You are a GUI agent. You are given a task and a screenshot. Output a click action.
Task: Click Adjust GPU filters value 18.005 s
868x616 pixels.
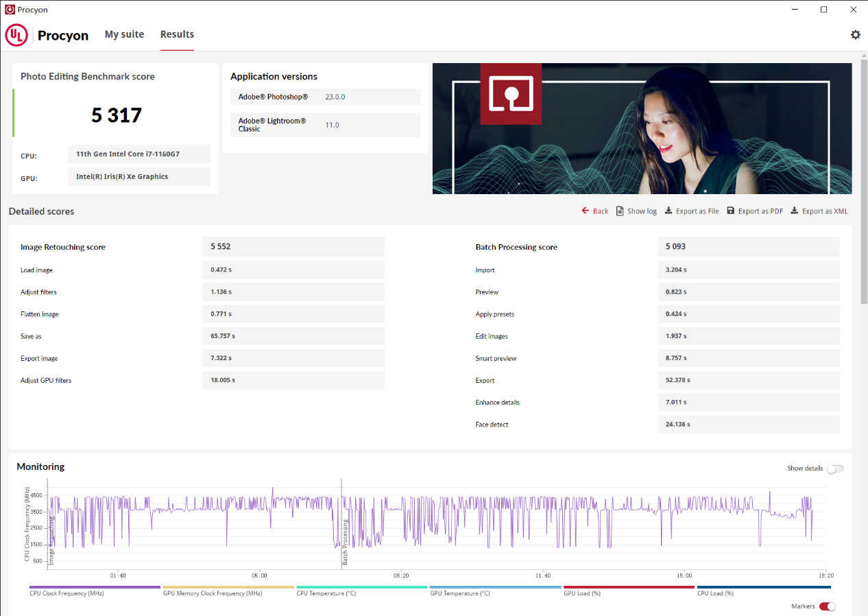point(293,380)
